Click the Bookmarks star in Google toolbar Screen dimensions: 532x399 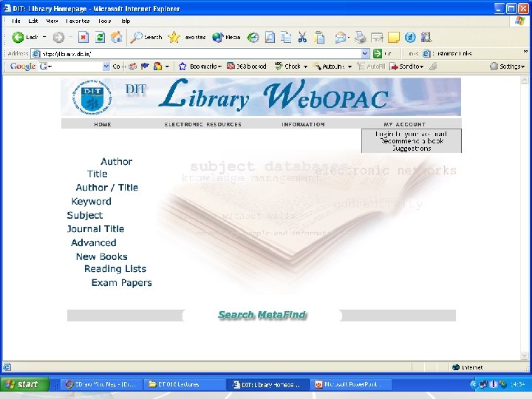click(x=183, y=66)
